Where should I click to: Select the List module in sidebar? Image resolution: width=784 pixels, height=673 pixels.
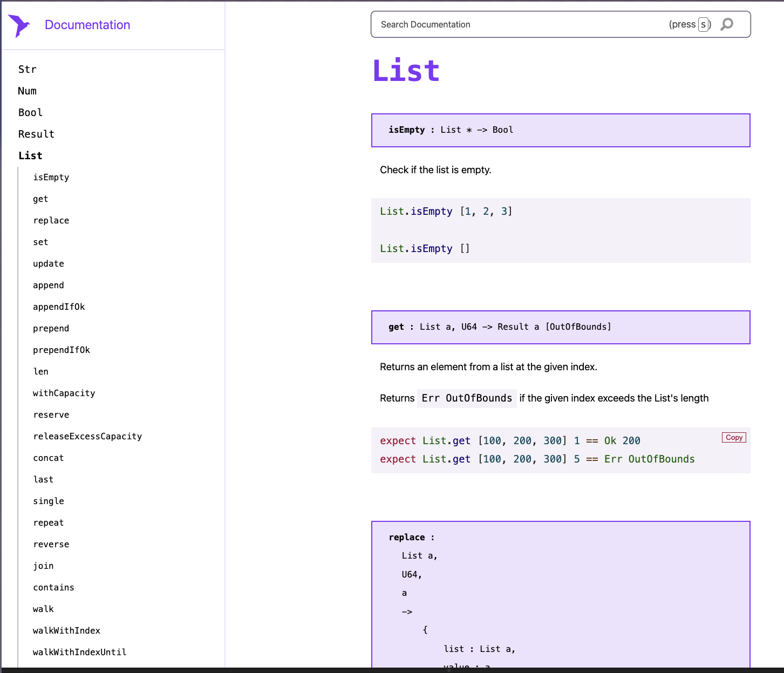click(x=30, y=155)
